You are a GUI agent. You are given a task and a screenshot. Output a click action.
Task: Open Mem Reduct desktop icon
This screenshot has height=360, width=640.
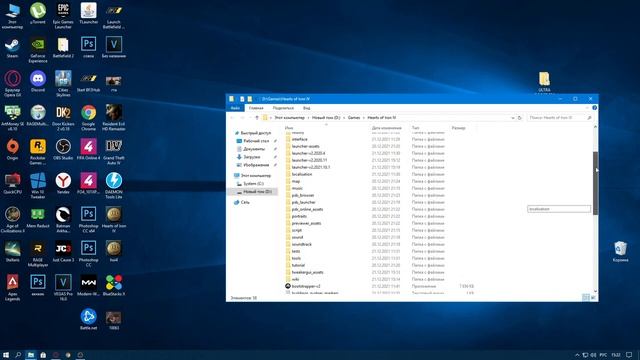pyautogui.click(x=38, y=218)
